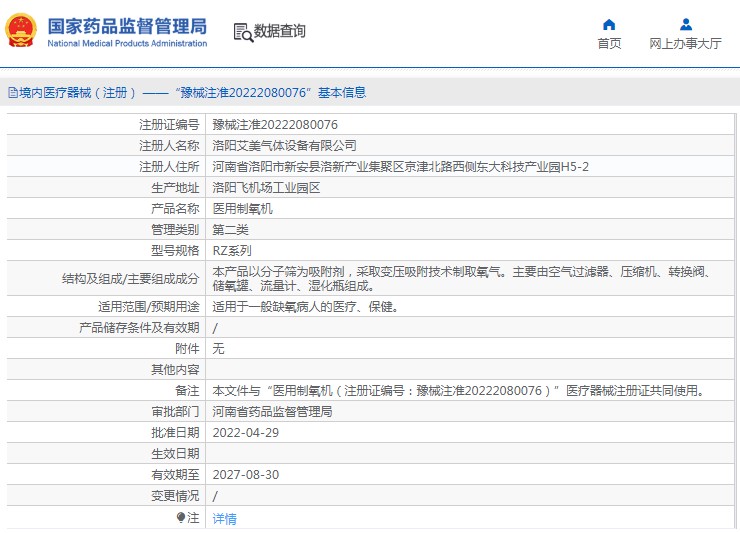Click the 审批部门 label
The width and height of the screenshot is (740, 533).
point(175,412)
